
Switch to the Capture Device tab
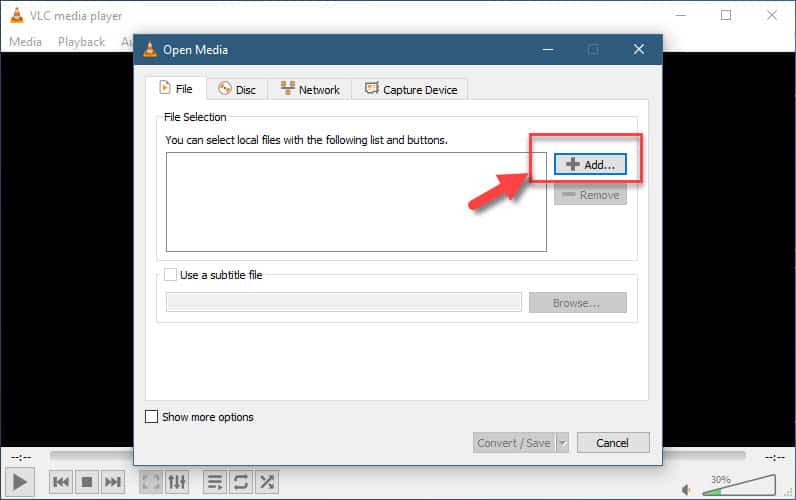coord(410,90)
